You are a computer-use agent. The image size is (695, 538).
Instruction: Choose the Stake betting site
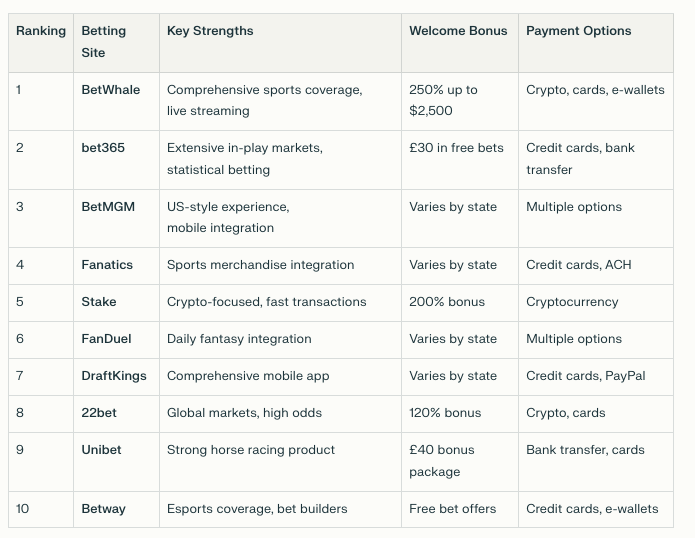98,302
